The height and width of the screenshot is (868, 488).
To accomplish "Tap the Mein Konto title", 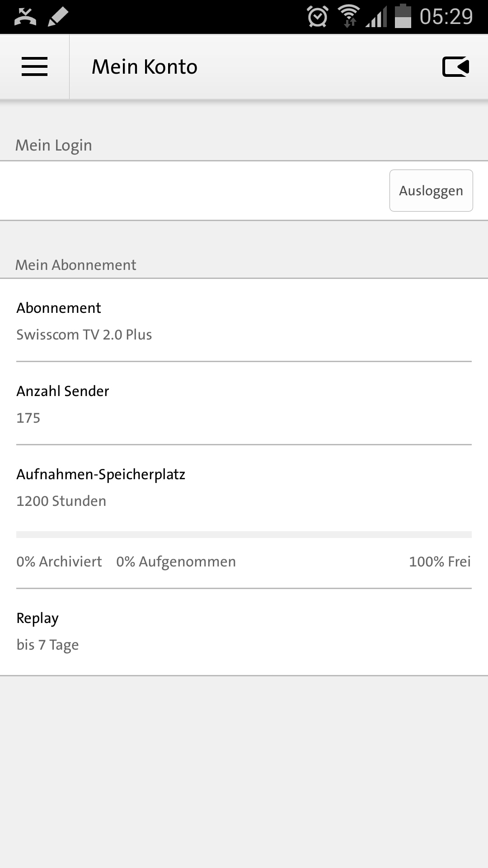I will [145, 67].
